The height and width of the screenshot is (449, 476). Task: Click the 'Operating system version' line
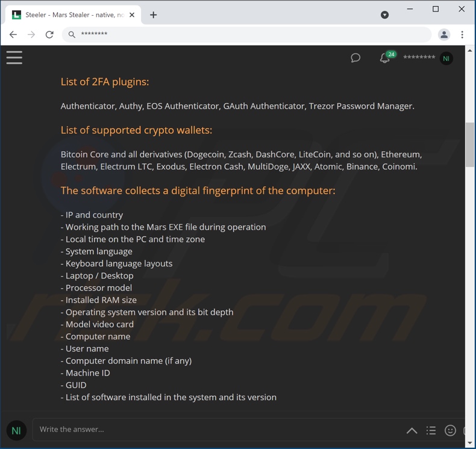(147, 312)
